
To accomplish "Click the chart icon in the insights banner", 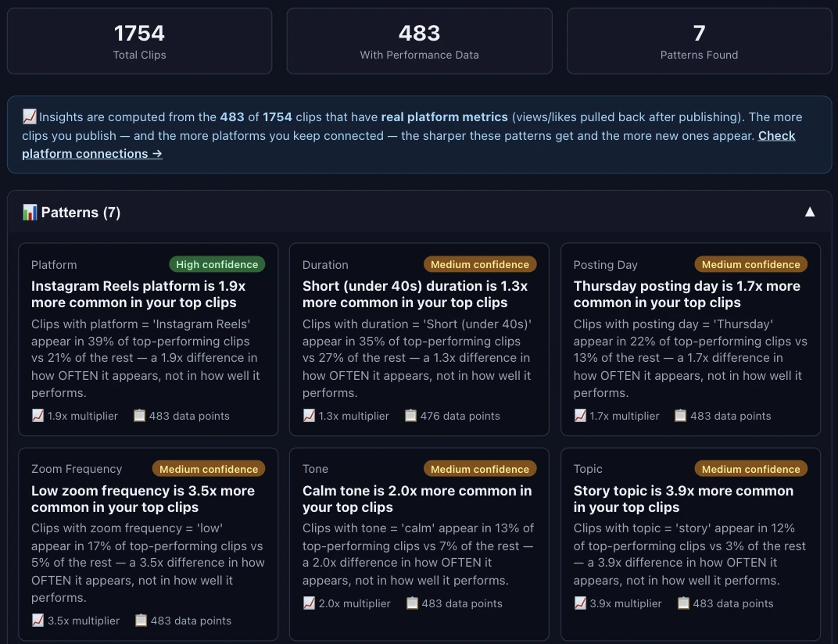I will tap(30, 116).
